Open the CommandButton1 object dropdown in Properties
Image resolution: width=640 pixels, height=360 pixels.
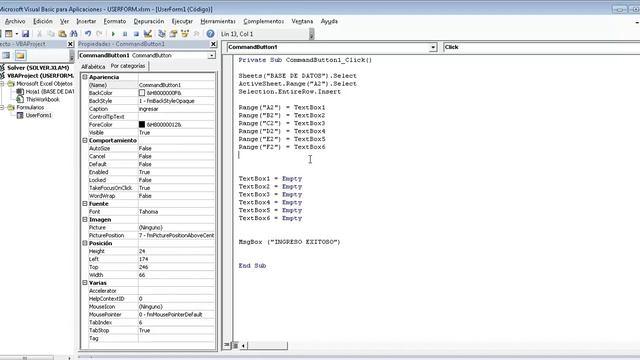(x=211, y=56)
